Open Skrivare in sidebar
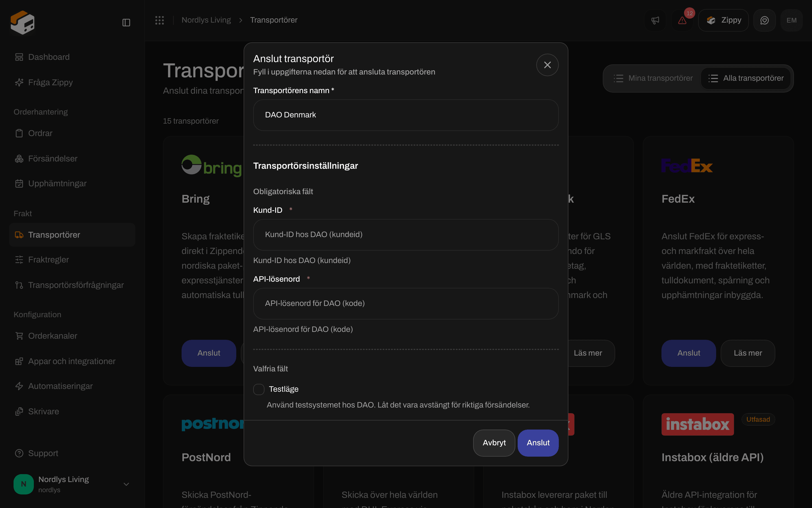 72,411
